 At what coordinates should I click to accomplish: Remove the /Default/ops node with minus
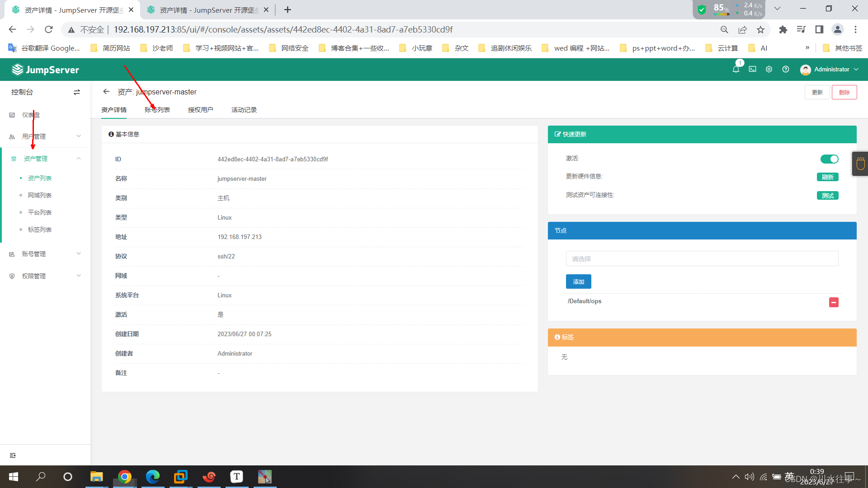pos(834,302)
